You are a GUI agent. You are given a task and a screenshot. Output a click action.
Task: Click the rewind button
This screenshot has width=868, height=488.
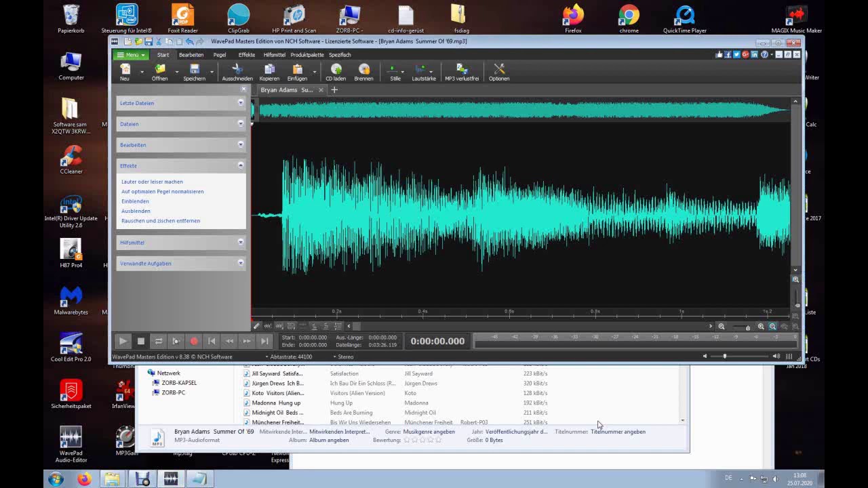click(x=229, y=342)
